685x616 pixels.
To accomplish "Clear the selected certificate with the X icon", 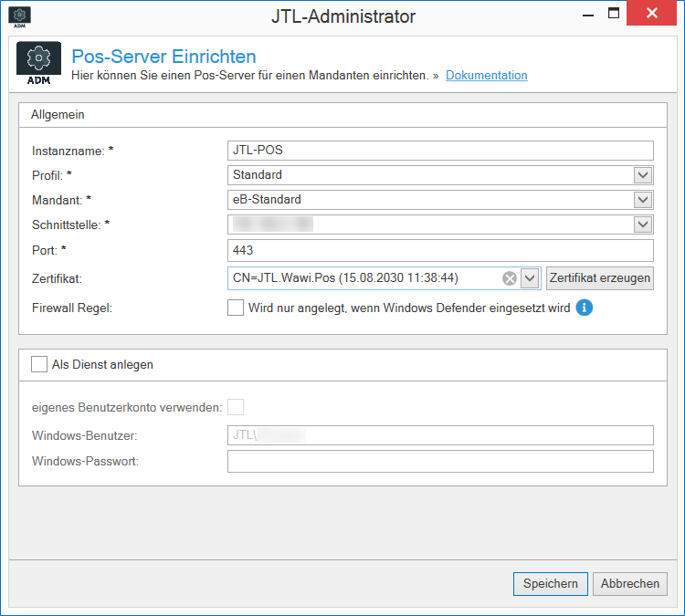I will [x=510, y=278].
